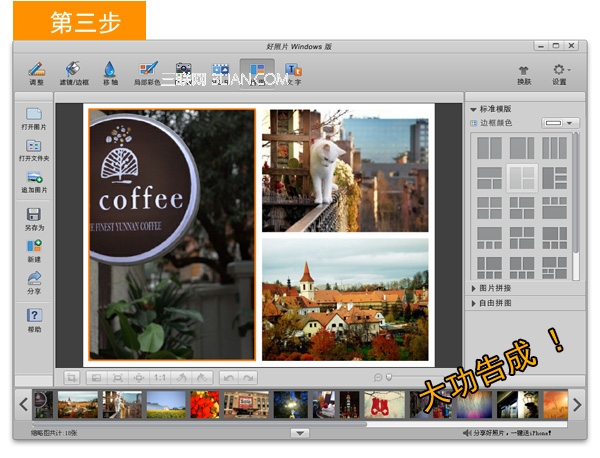Click the zoom out magnifier icon
600x458 pixels.
(x=377, y=378)
